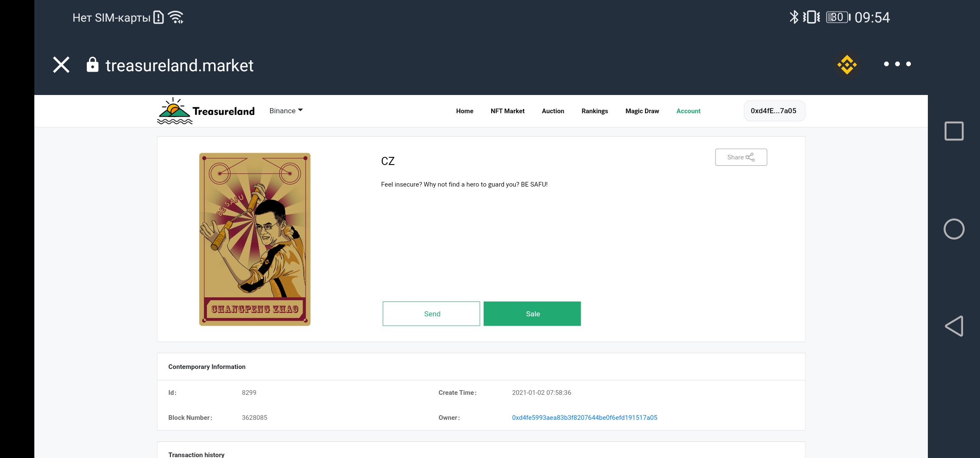Click the Send button
The image size is (980, 458).
pos(431,314)
